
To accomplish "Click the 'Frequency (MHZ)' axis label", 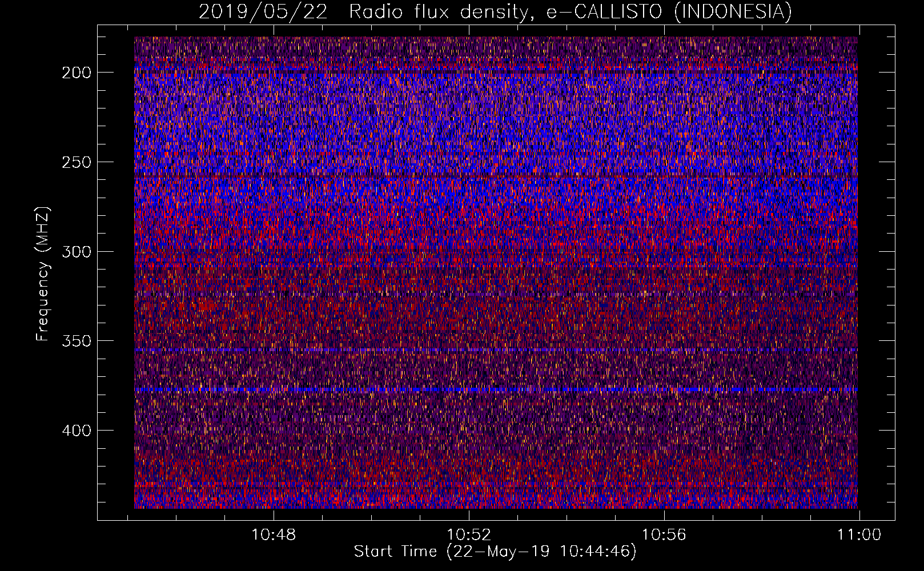I will [x=43, y=274].
